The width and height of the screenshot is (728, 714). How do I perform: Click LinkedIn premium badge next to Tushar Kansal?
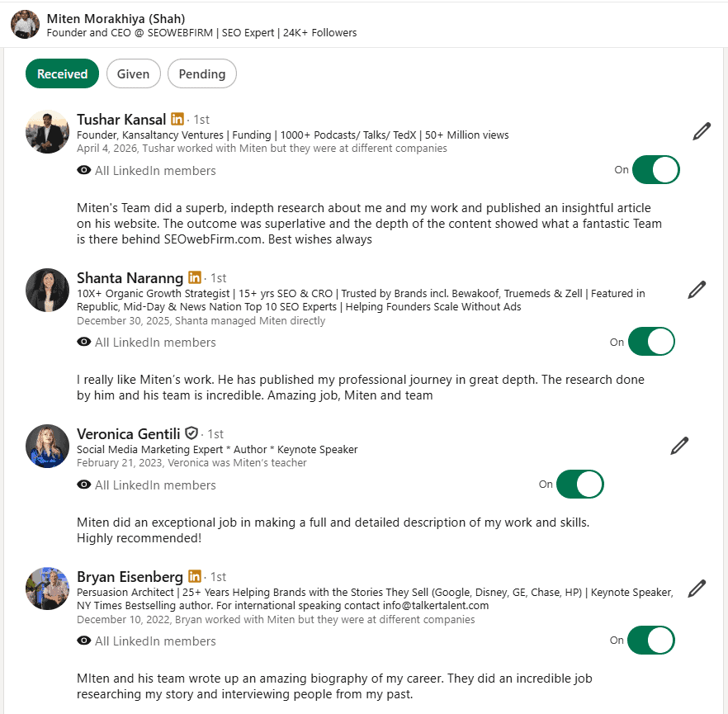[x=178, y=119]
